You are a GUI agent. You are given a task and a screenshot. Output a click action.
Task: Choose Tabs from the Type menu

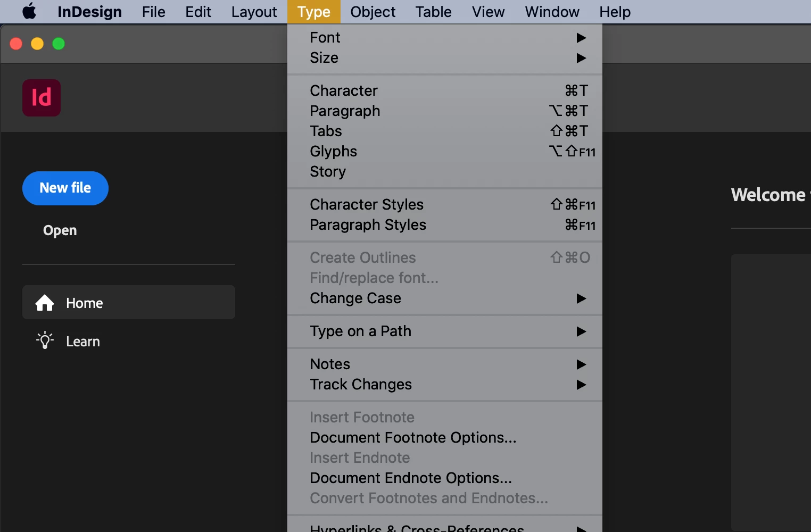coord(445,131)
